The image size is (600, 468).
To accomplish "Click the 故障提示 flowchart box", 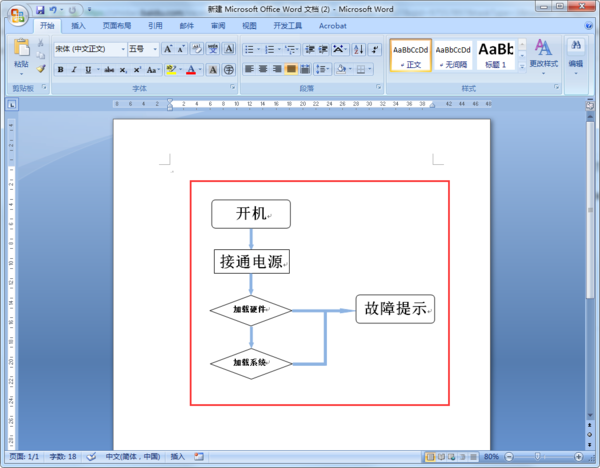I will [x=395, y=309].
